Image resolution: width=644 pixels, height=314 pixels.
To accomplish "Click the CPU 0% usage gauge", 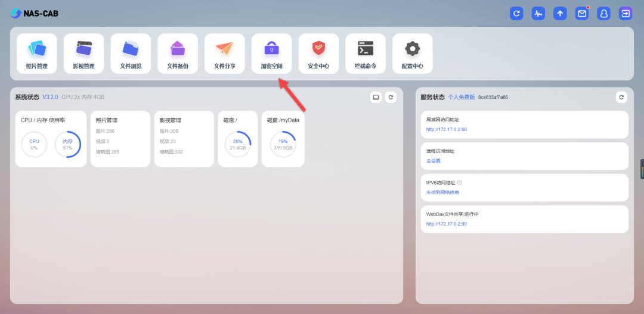I will tap(34, 144).
